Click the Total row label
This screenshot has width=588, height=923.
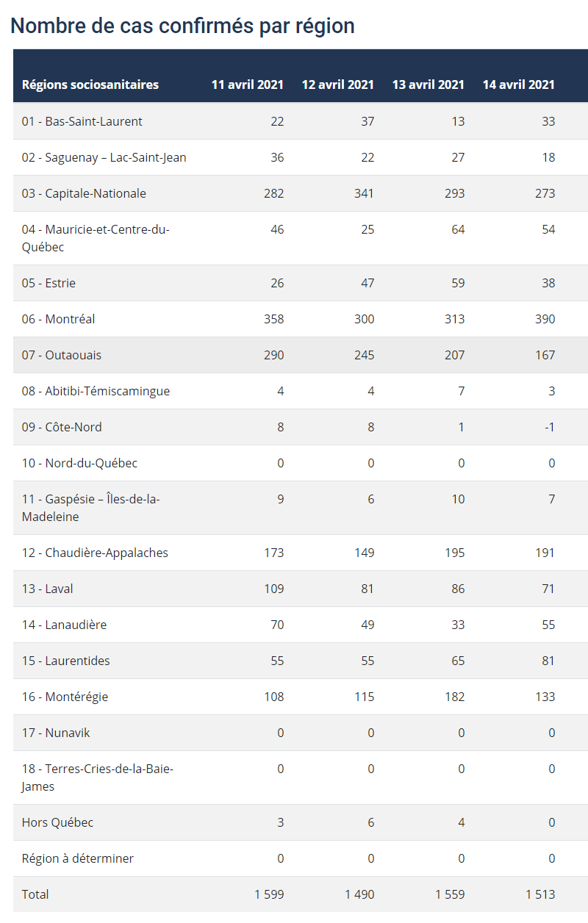[x=35, y=894]
